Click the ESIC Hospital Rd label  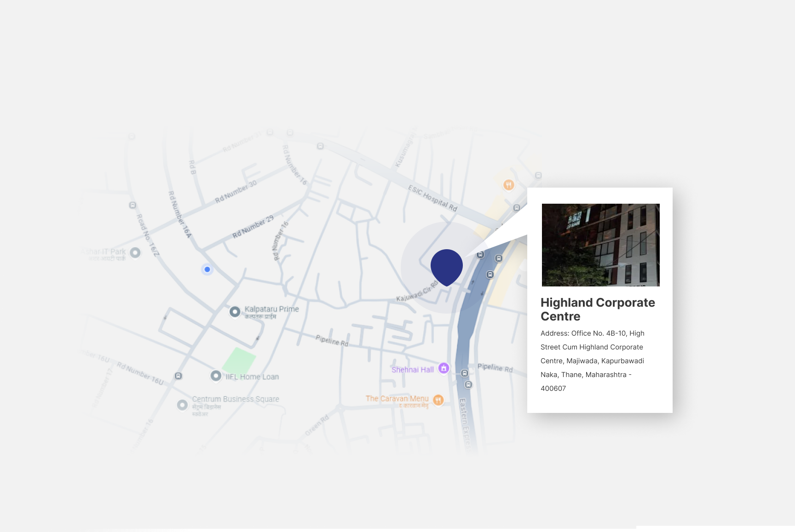click(x=432, y=198)
